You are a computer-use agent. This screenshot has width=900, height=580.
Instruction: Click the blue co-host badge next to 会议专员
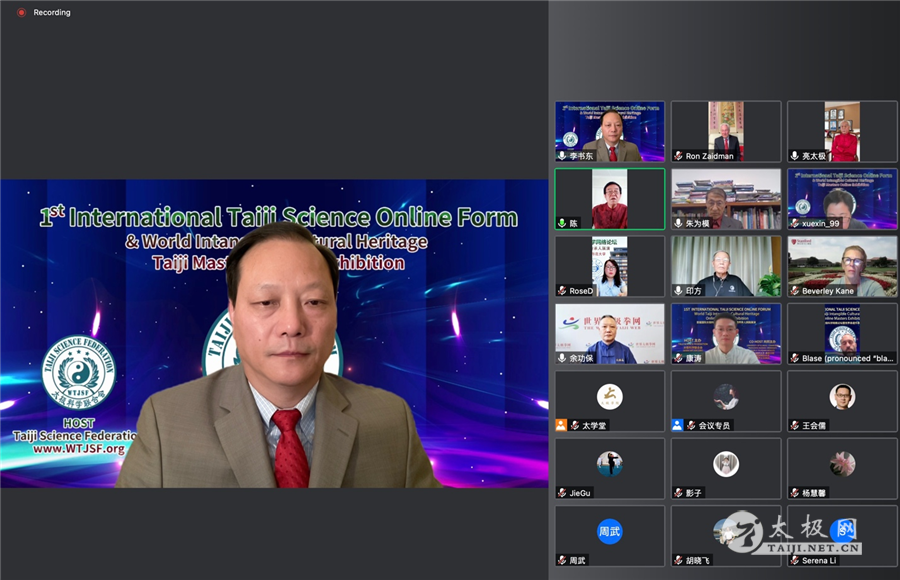click(x=678, y=425)
